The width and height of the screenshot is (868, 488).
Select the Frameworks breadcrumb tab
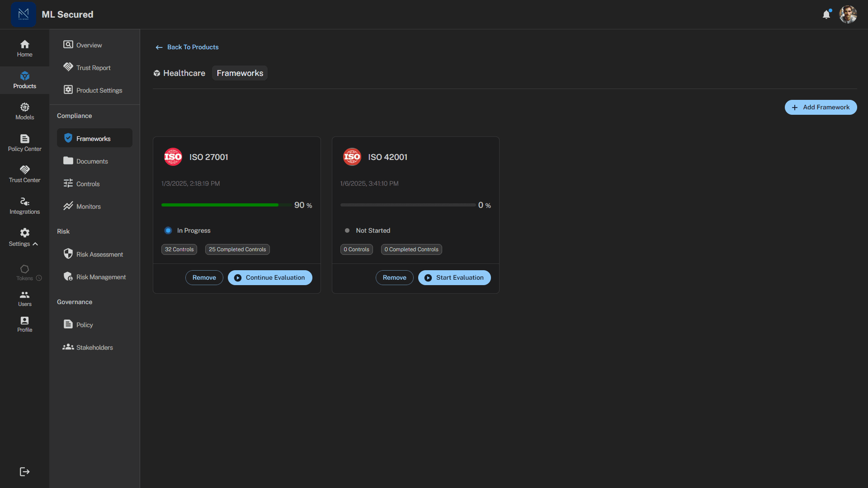(x=240, y=73)
